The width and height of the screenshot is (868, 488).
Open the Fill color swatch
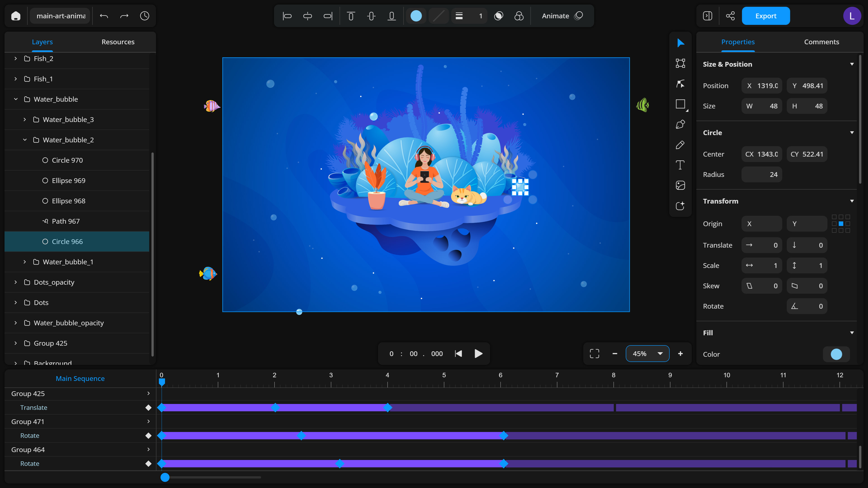tap(836, 354)
